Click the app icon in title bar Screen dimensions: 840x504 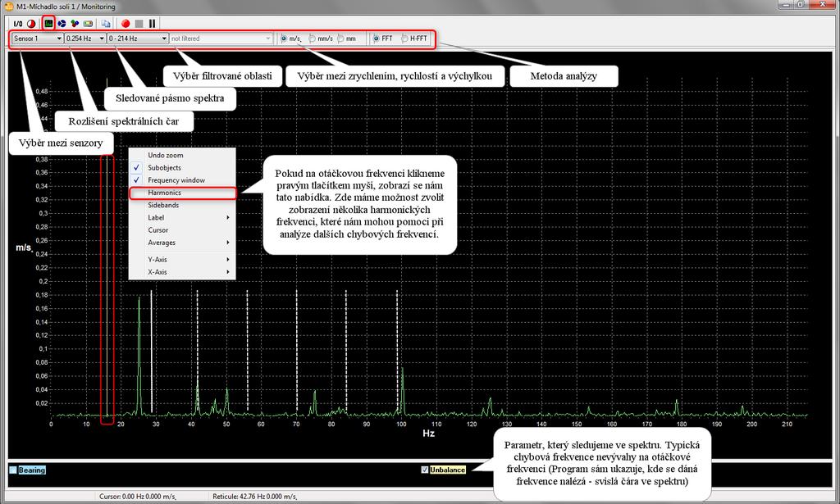[x=8, y=7]
